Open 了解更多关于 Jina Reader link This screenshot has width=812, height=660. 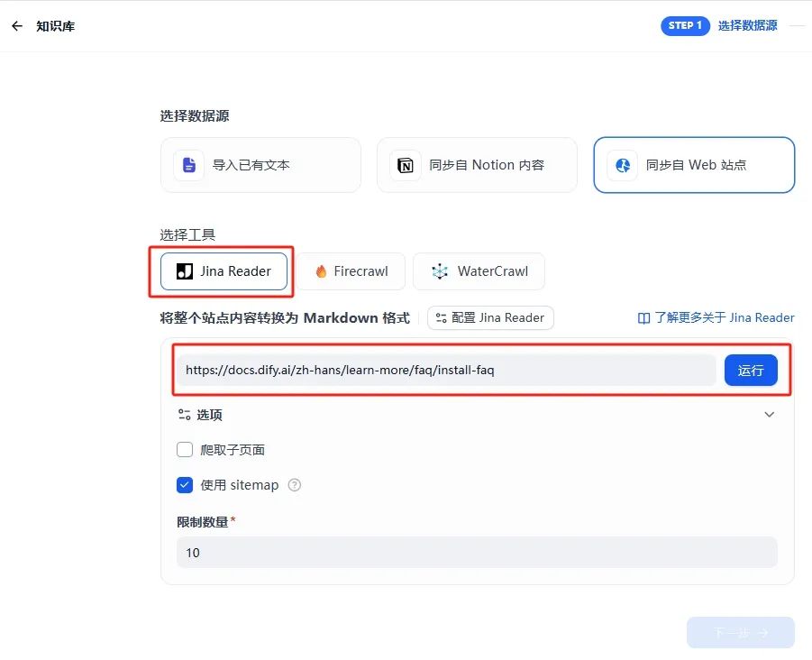pyautogui.click(x=718, y=317)
